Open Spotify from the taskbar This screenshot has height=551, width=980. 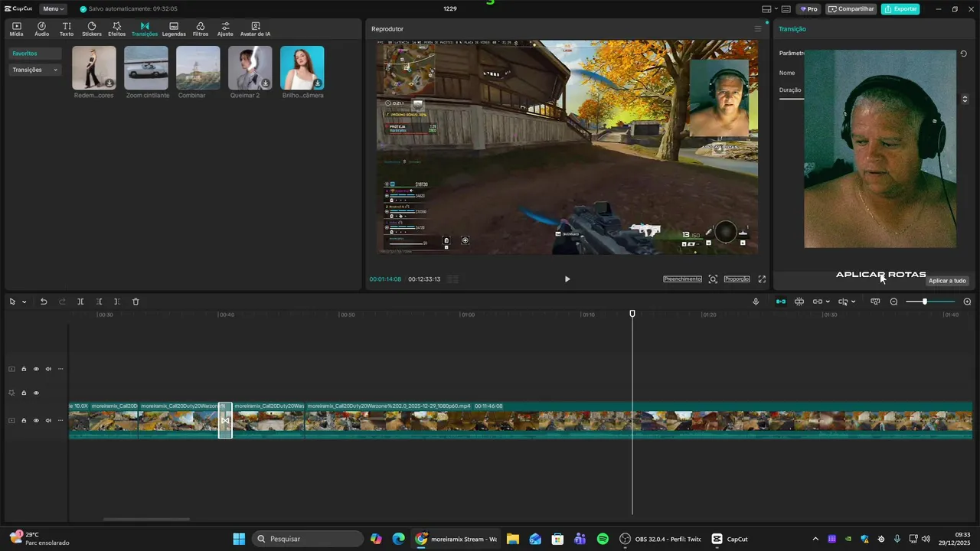point(603,539)
